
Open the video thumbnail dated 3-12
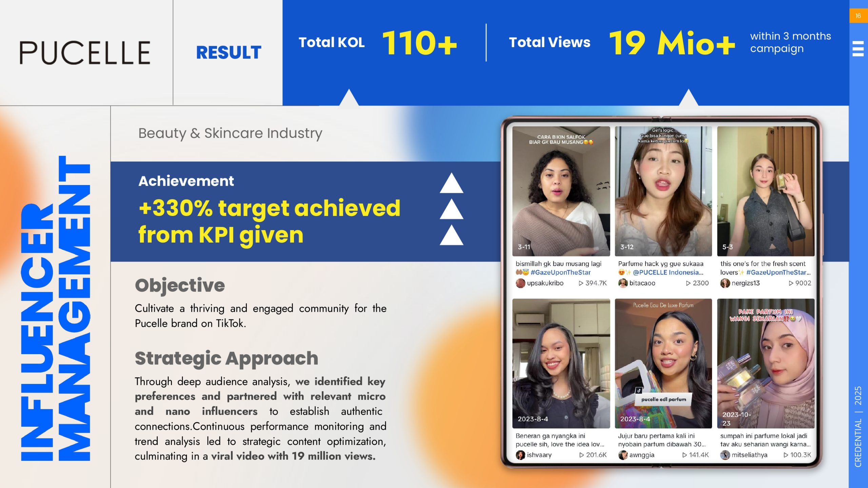click(663, 191)
